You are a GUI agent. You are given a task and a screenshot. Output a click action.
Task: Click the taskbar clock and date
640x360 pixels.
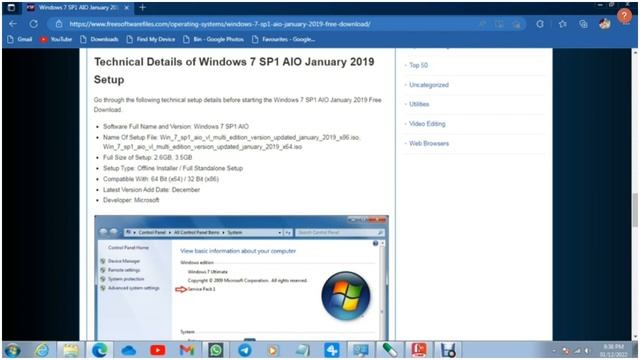[613, 350]
